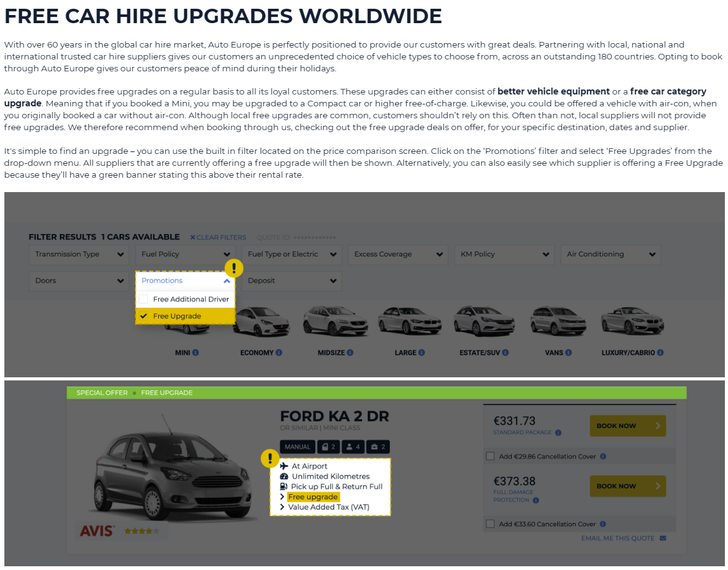Click info icon beside ECONOMY label
The image size is (728, 570).
[x=279, y=353]
